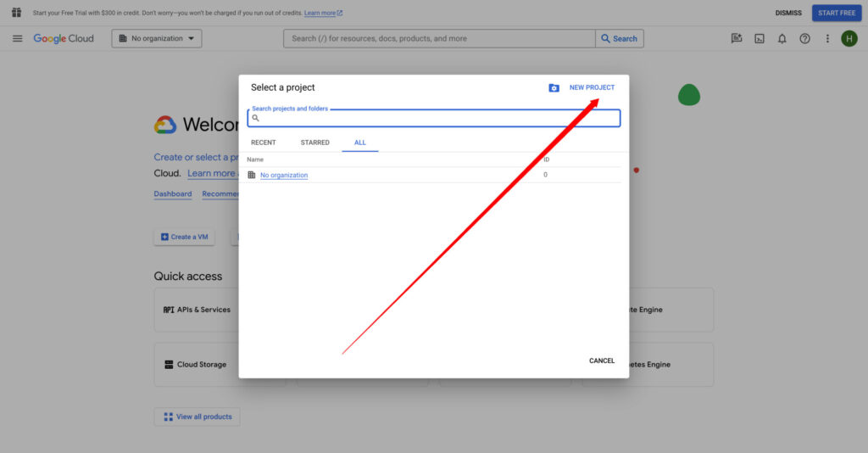Open the hamburger navigation menu
Viewport: 868px width, 453px height.
pos(17,38)
